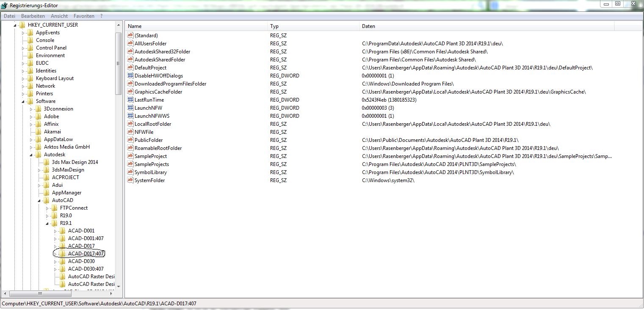The width and height of the screenshot is (644, 310).
Task: Collapse the AutoCAD key arrow
Action: (39, 200)
